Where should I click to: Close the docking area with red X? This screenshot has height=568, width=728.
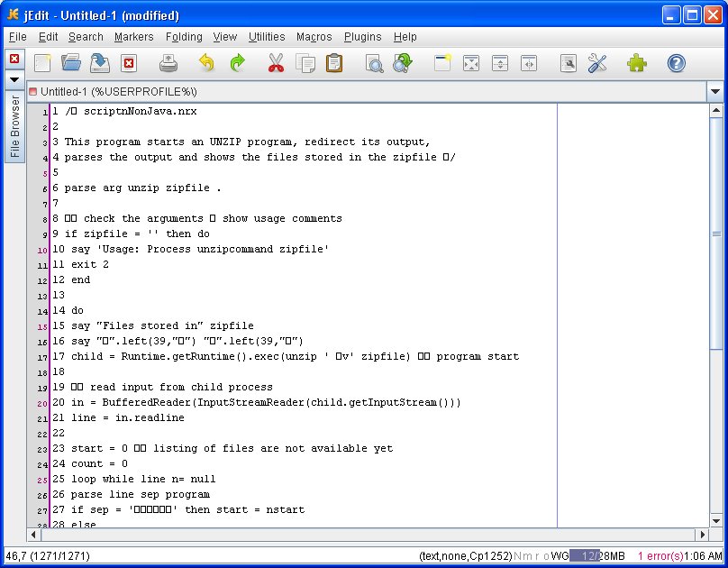(x=14, y=59)
